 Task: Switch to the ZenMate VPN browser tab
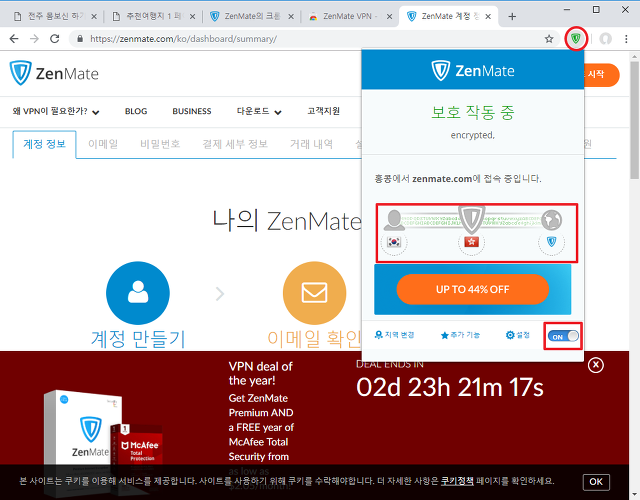[348, 16]
